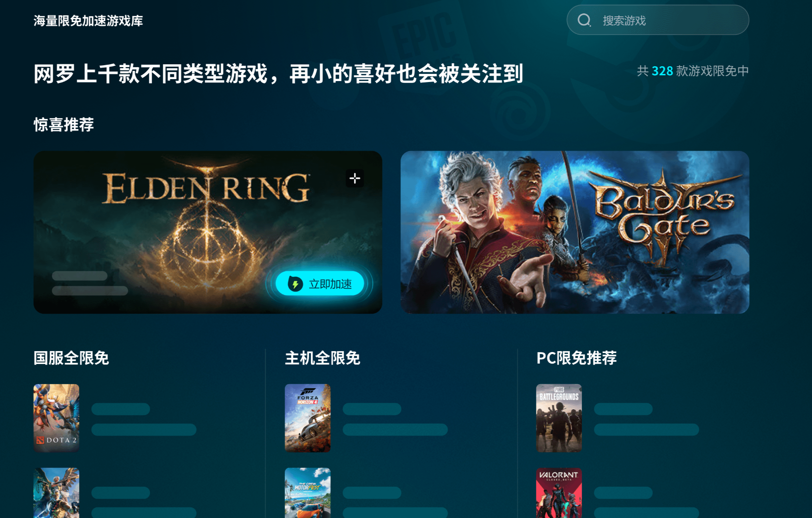Screen dimensions: 812x518
Task: Open the PUBG Battlegrounds cover
Action: pos(559,418)
